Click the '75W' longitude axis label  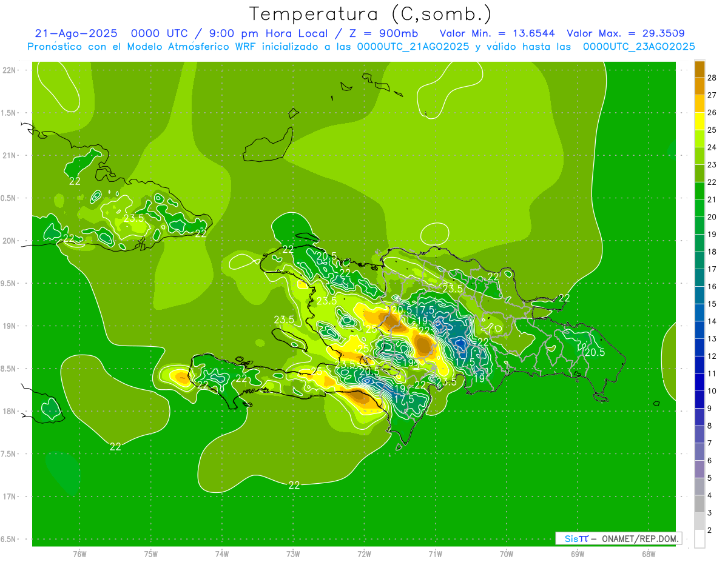[151, 554]
